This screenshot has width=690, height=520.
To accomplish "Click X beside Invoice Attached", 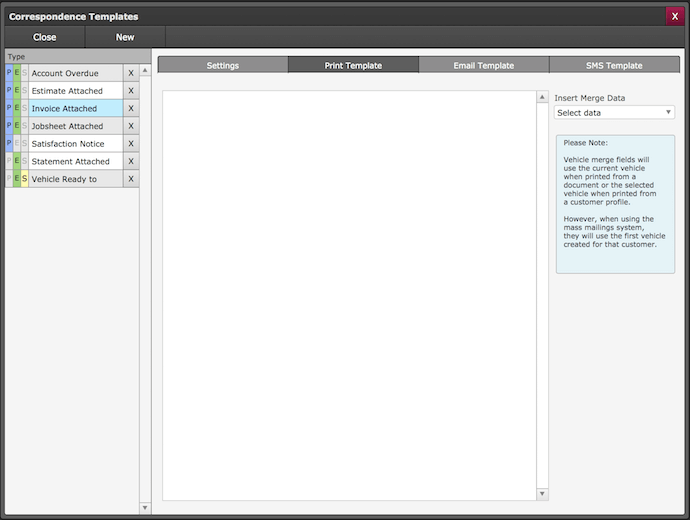I will (x=130, y=108).
